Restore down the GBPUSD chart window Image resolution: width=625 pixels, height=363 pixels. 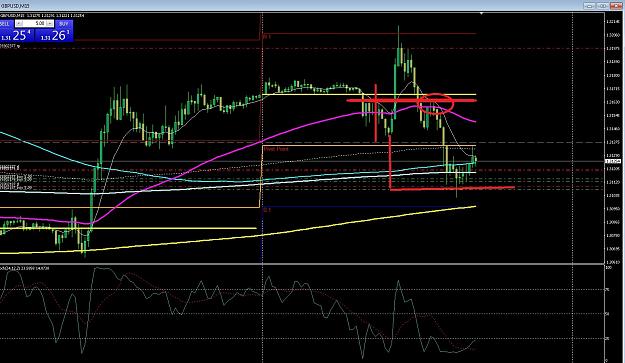[602, 6]
